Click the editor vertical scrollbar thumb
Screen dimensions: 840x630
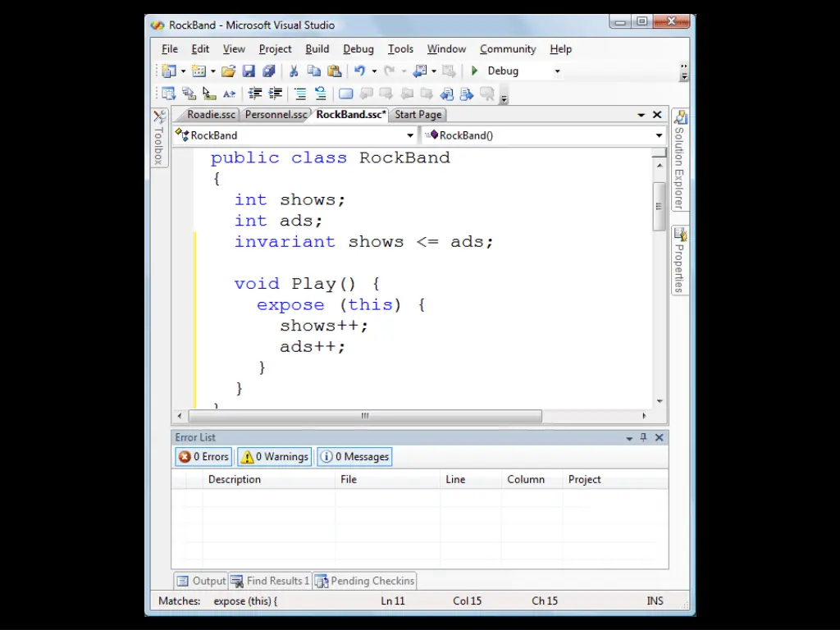[659, 207]
